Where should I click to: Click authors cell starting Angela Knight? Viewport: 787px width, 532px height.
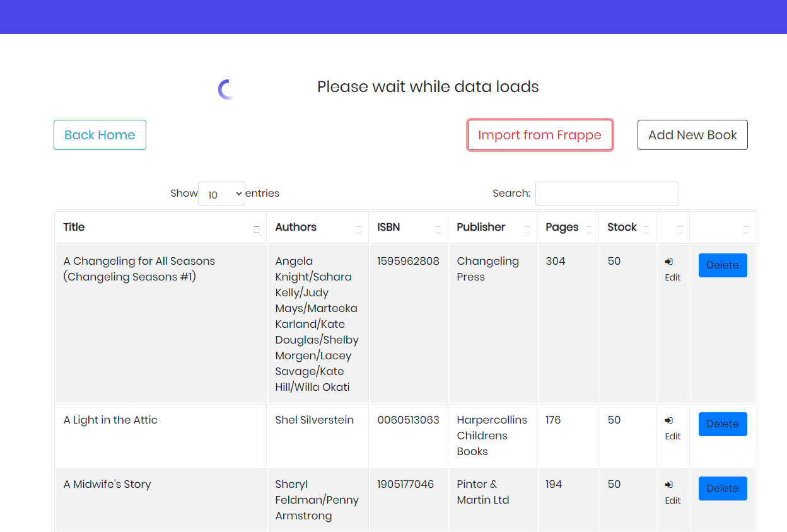click(x=317, y=324)
